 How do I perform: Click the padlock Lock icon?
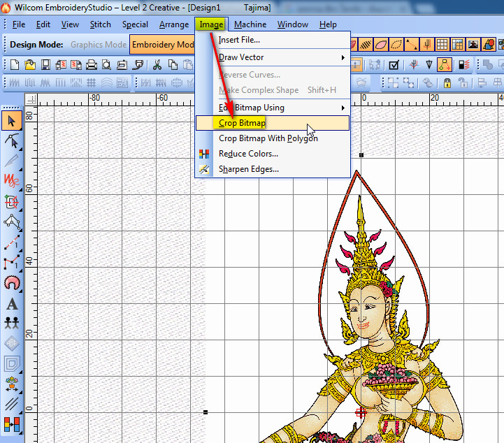tap(447, 83)
